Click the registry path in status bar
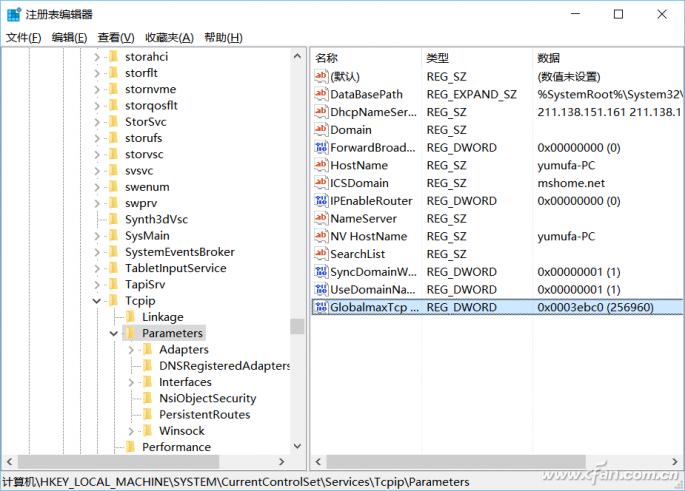Viewport: 685px width, 491px height. (x=235, y=482)
